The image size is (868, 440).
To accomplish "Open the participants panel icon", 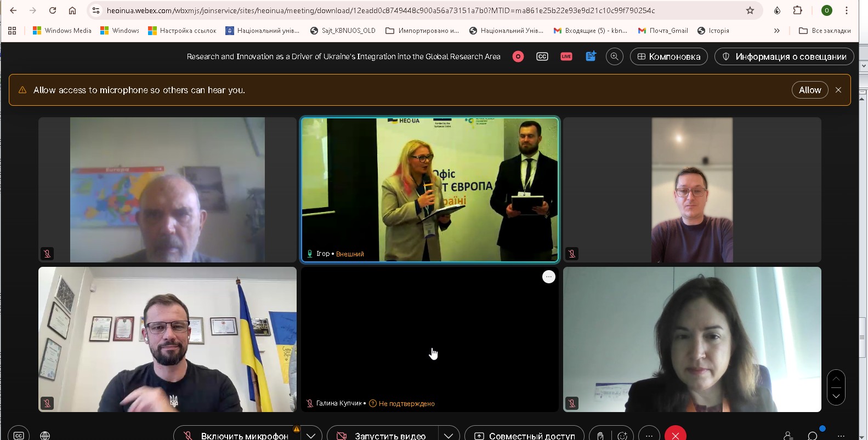I will [x=788, y=435].
